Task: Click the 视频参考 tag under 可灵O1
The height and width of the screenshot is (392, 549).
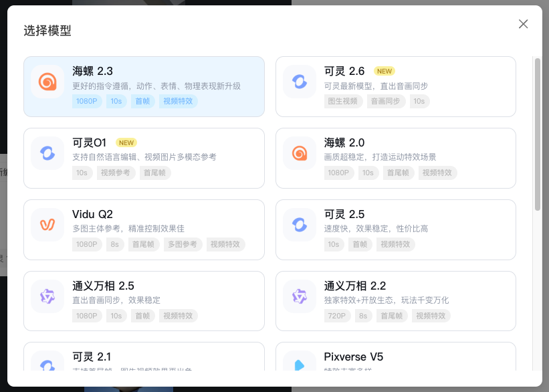Action: pos(115,173)
